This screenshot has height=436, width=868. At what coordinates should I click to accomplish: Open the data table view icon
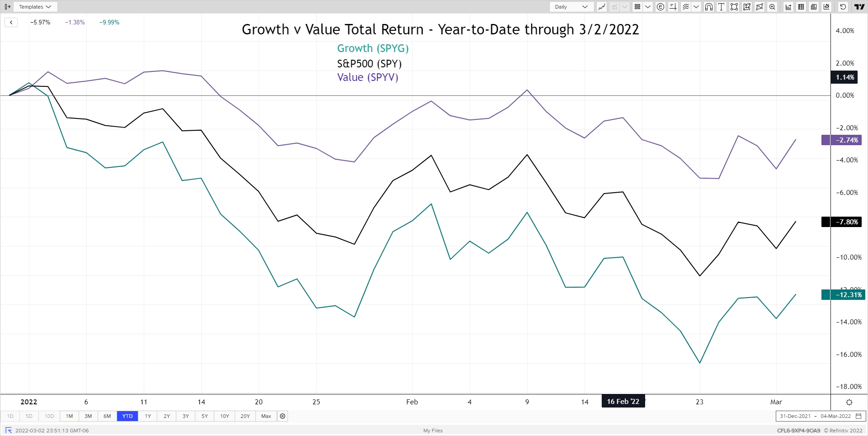tap(801, 7)
